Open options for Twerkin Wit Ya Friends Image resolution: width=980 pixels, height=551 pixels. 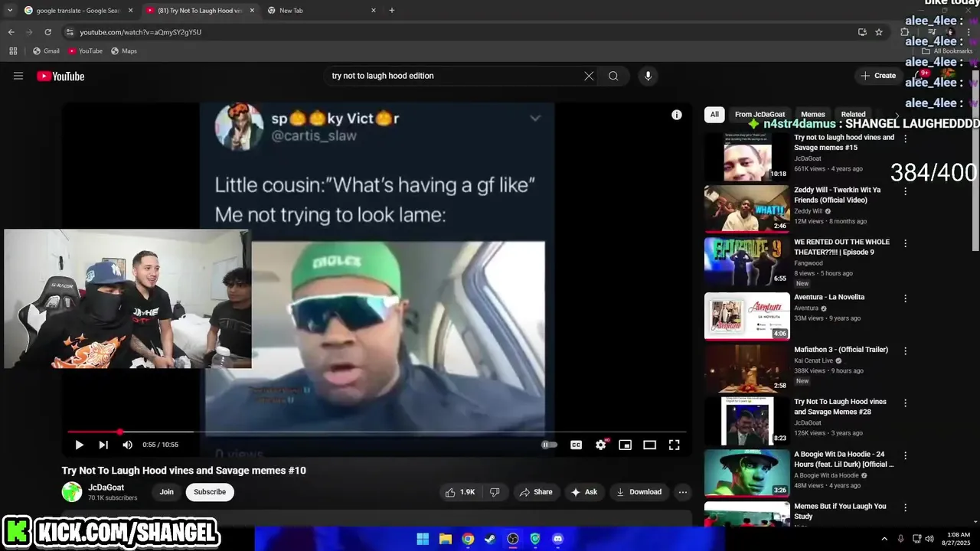pos(905,191)
